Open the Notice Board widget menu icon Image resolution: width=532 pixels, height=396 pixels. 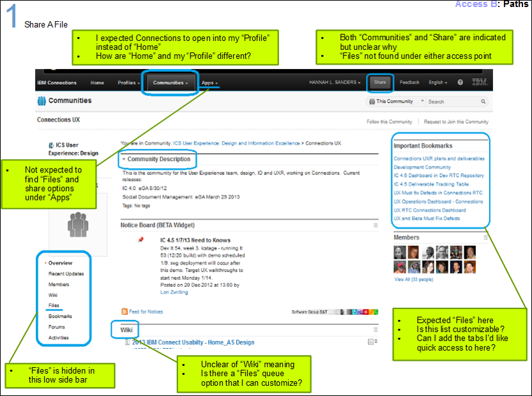pos(376,225)
